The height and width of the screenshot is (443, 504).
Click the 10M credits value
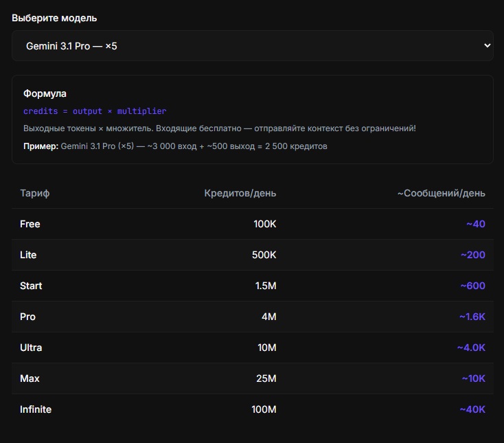pyautogui.click(x=267, y=348)
